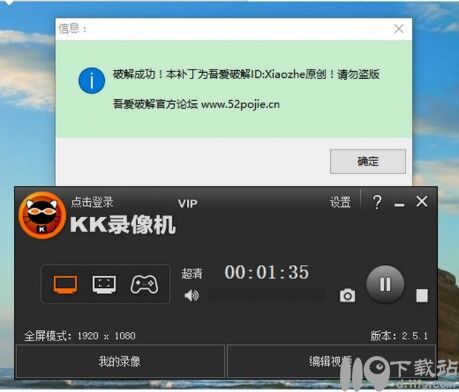Click the KK recorder mascot avatar

click(42, 216)
